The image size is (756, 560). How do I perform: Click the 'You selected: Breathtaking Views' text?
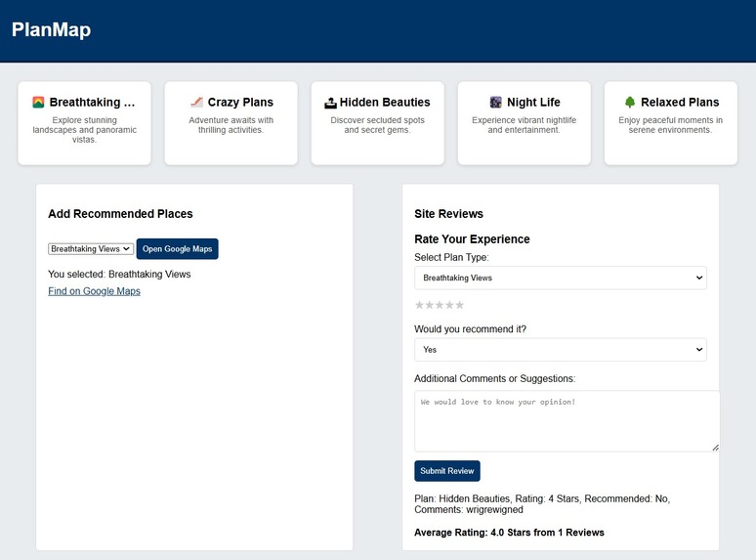pos(119,275)
